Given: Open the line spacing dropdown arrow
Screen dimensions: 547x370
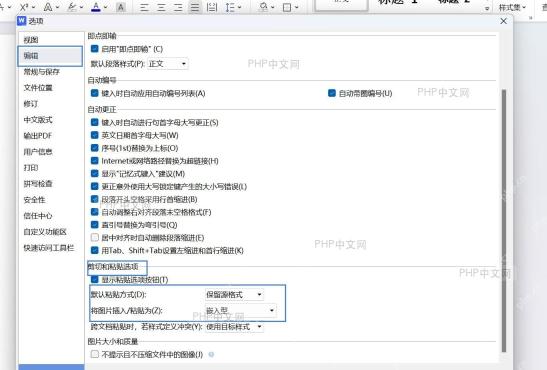Looking at the screenshot, I should point(239,7).
